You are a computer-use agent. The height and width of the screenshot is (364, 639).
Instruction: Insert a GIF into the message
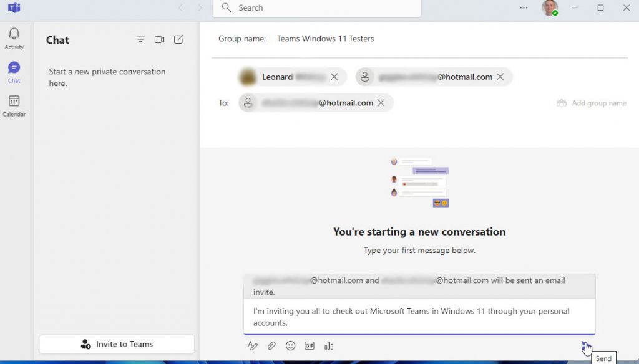[310, 345]
